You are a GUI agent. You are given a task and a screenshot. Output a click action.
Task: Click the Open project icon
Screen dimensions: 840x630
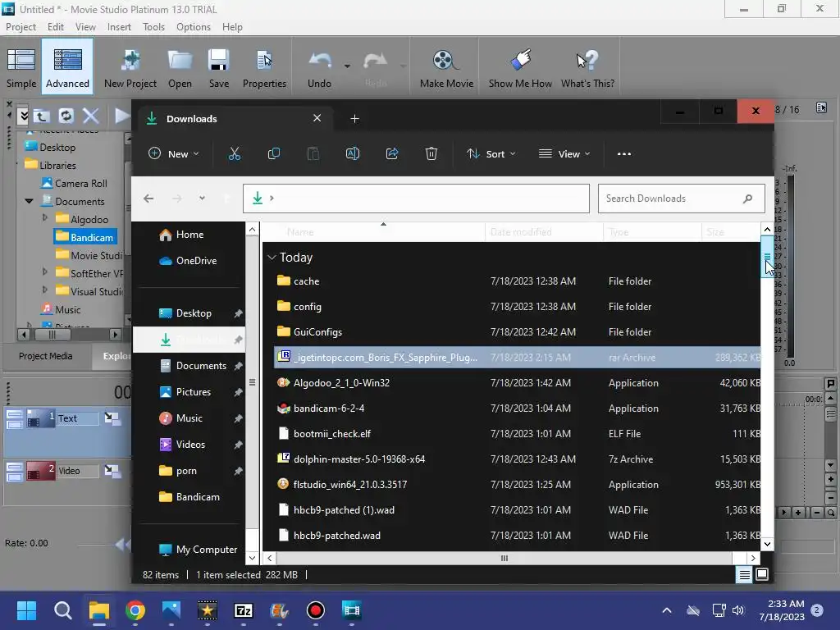coord(180,67)
